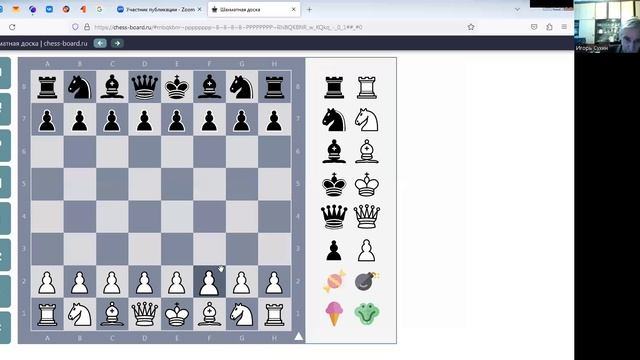
Task: Click the white rook on h1
Action: (x=274, y=314)
